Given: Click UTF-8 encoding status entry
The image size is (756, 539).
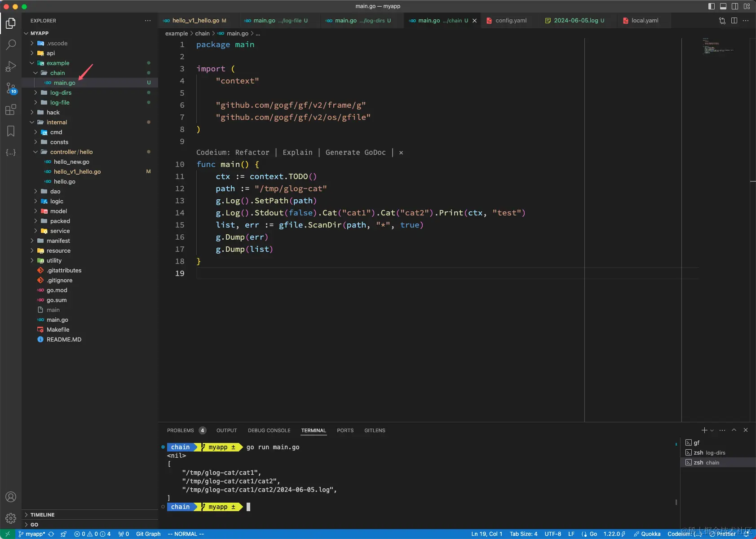Looking at the screenshot, I should pos(553,534).
